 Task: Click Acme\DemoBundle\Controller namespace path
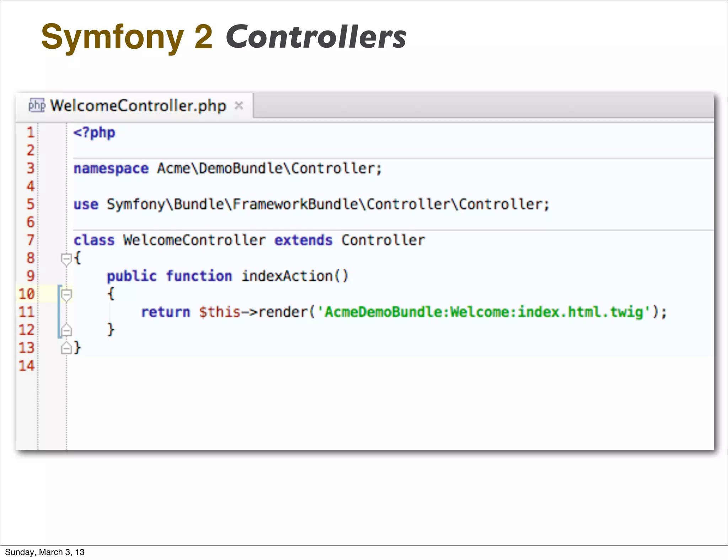pyautogui.click(x=267, y=168)
